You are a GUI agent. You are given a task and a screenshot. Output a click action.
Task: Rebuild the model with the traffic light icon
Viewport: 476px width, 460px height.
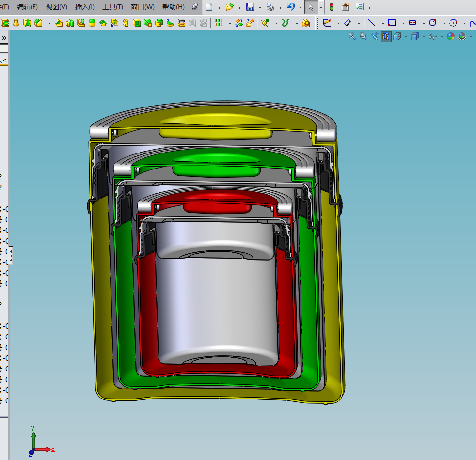click(x=332, y=7)
